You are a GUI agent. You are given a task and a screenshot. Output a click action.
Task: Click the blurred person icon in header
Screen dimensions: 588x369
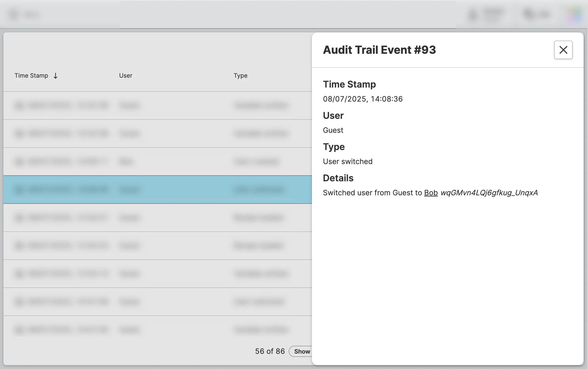(x=473, y=15)
